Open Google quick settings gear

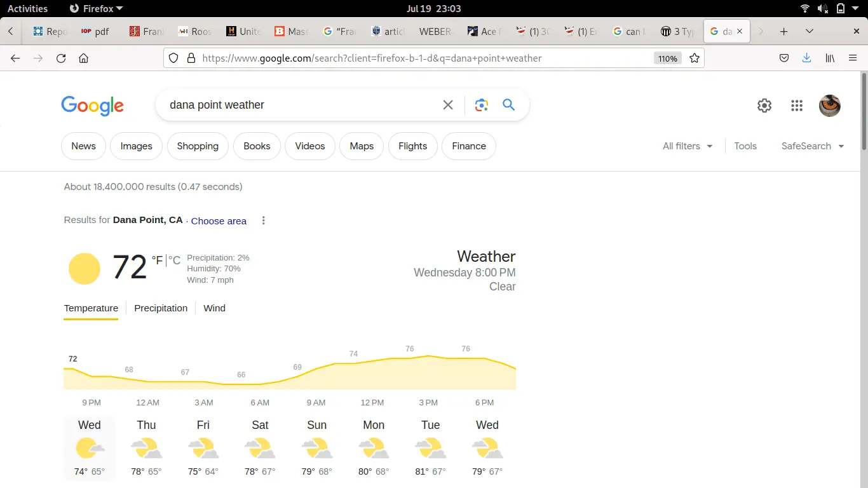pyautogui.click(x=764, y=105)
